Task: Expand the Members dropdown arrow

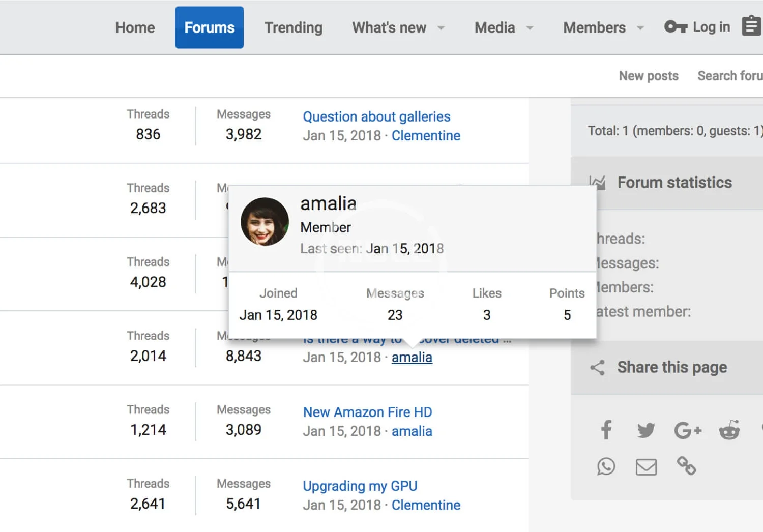Action: click(x=640, y=28)
